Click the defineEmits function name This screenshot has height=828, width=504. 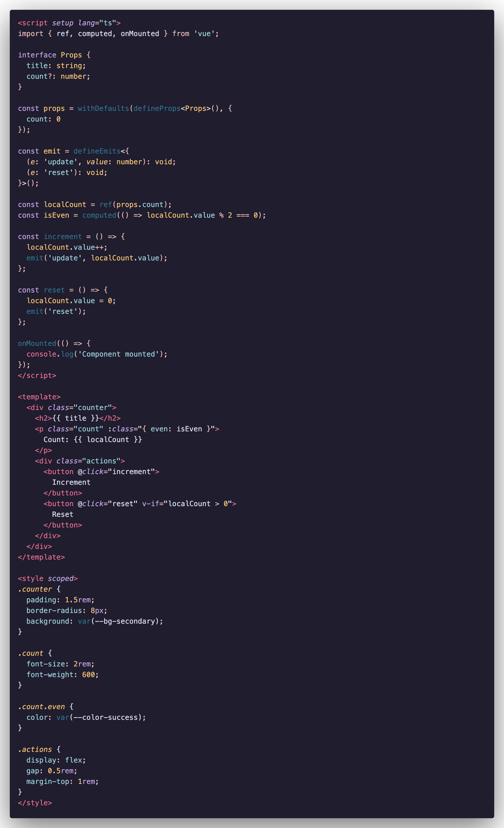coord(97,151)
